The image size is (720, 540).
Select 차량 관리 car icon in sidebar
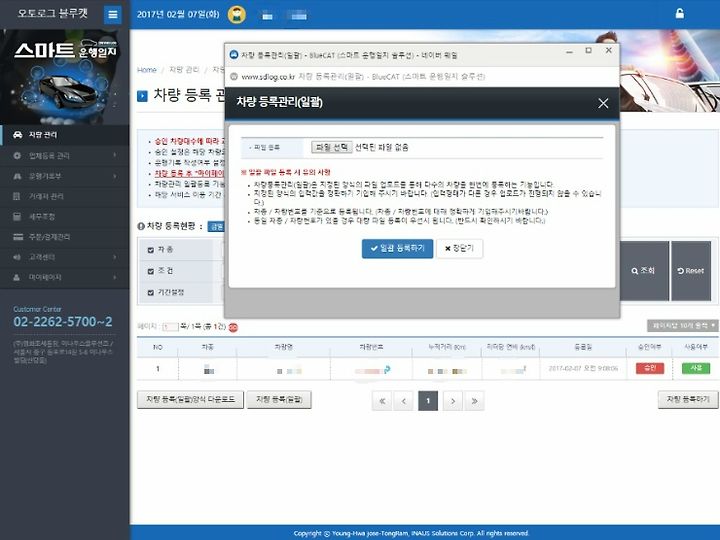click(x=17, y=135)
